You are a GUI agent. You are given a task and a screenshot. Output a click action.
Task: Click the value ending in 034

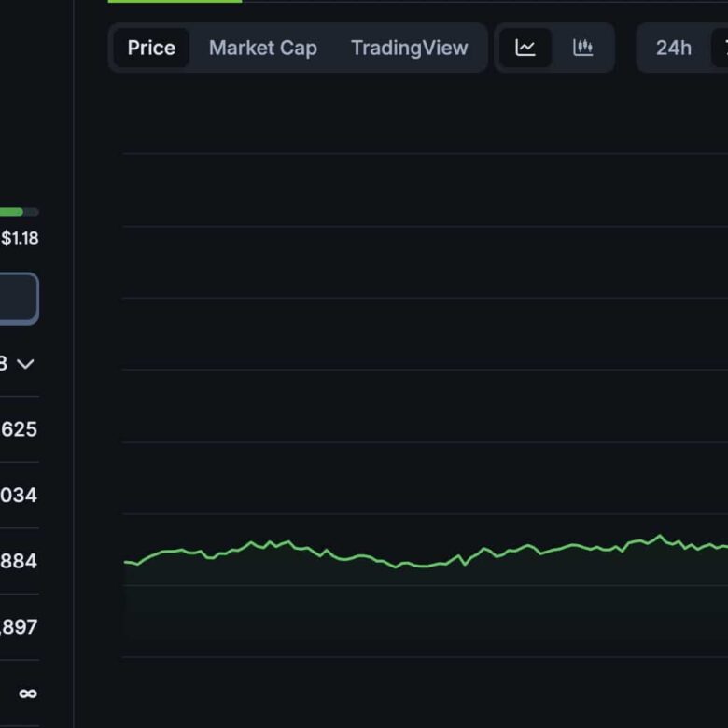19,496
